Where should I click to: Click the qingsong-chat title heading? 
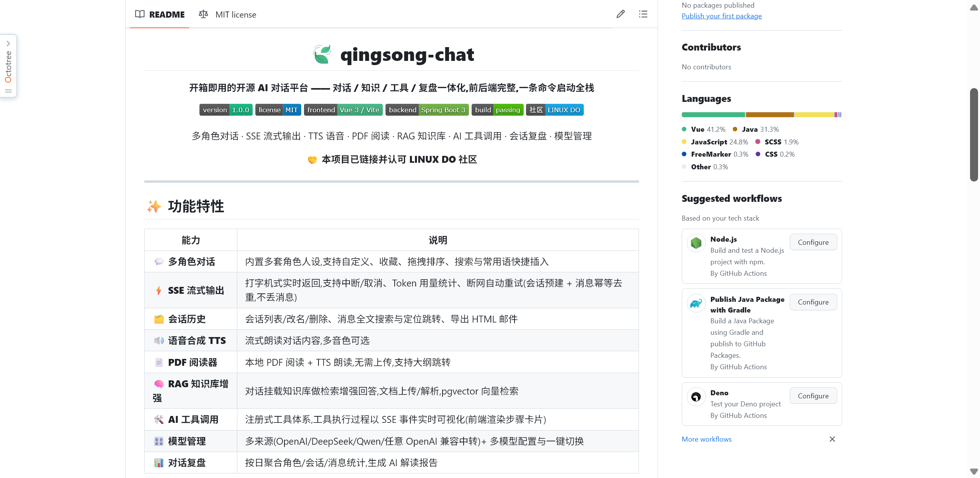pyautogui.click(x=407, y=54)
